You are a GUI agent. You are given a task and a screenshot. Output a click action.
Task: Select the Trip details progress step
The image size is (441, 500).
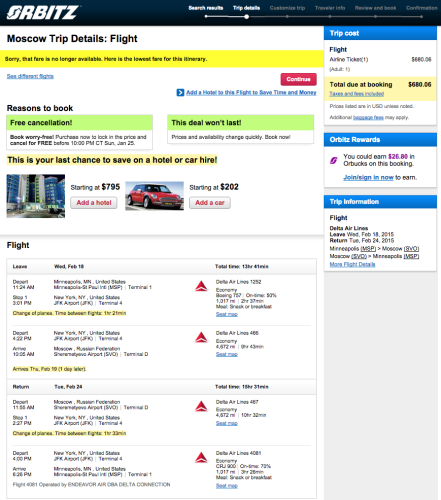(x=246, y=8)
